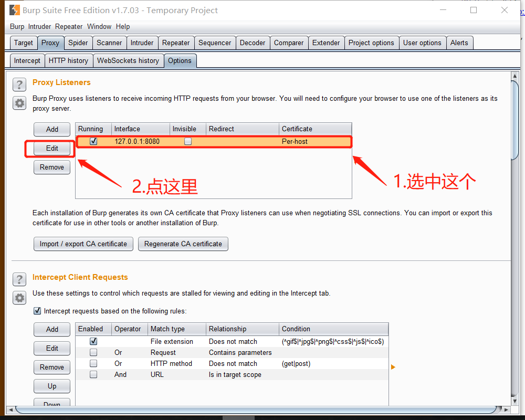Open the WebSockets history sub-tab

tap(128, 60)
